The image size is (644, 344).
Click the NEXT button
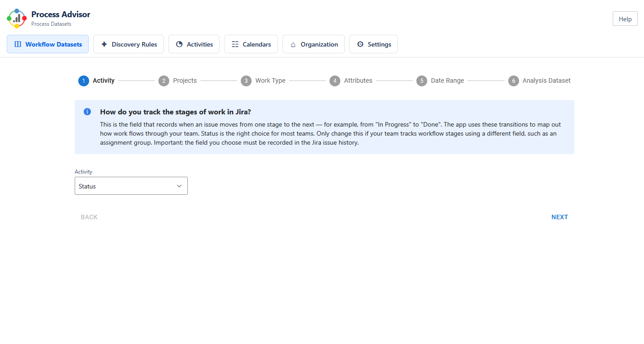[x=559, y=217]
